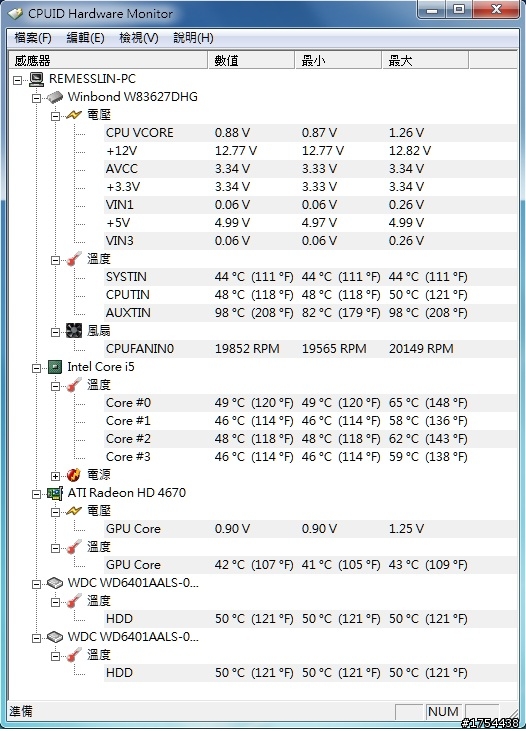This screenshot has width=526, height=731.
Task: Click the thermometer icon under second WDC drive
Action: (74, 655)
